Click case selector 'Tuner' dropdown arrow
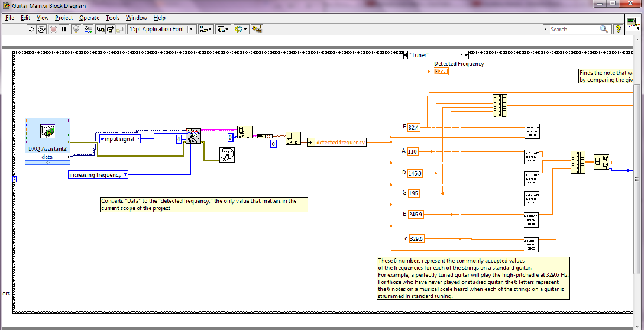Screen dimensions: 644x330 (462, 54)
